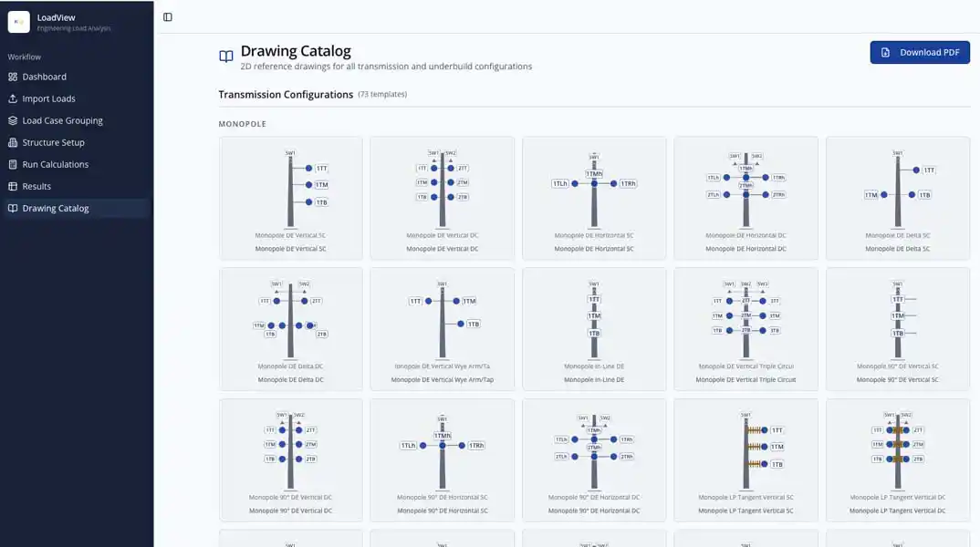Click the LoadView app name text
Viewport: 980px width, 547px height.
[56, 17]
